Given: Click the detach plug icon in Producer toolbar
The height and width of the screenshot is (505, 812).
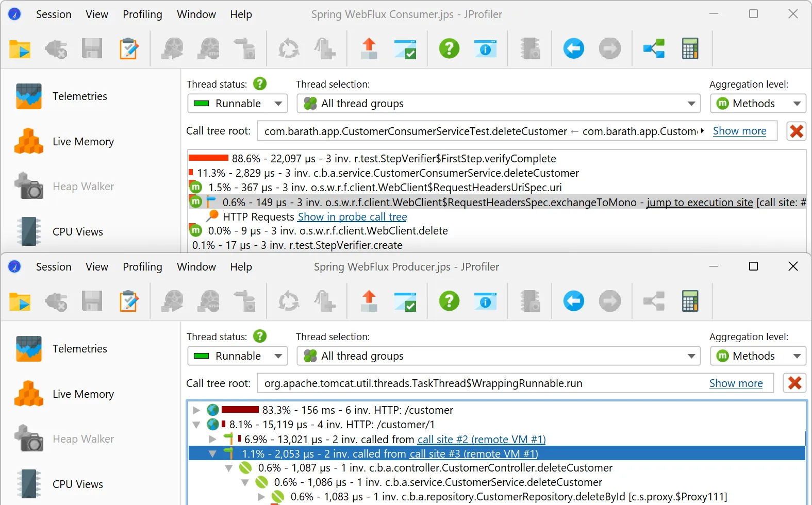Looking at the screenshot, I should [56, 301].
